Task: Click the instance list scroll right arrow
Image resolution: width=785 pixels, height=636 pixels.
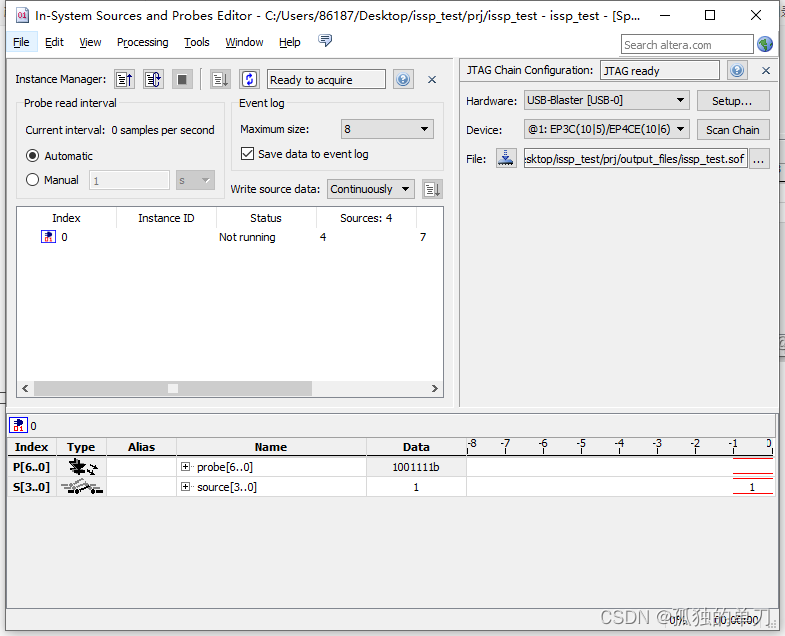Action: point(435,388)
